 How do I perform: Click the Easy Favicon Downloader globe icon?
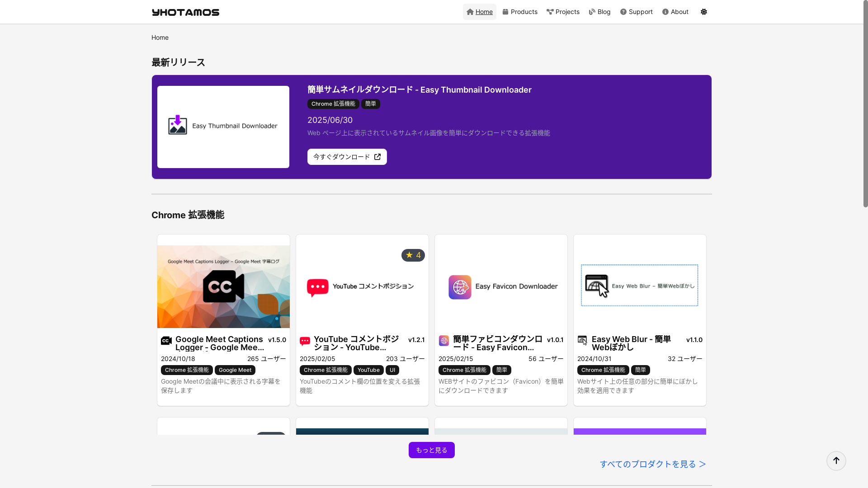click(444, 341)
